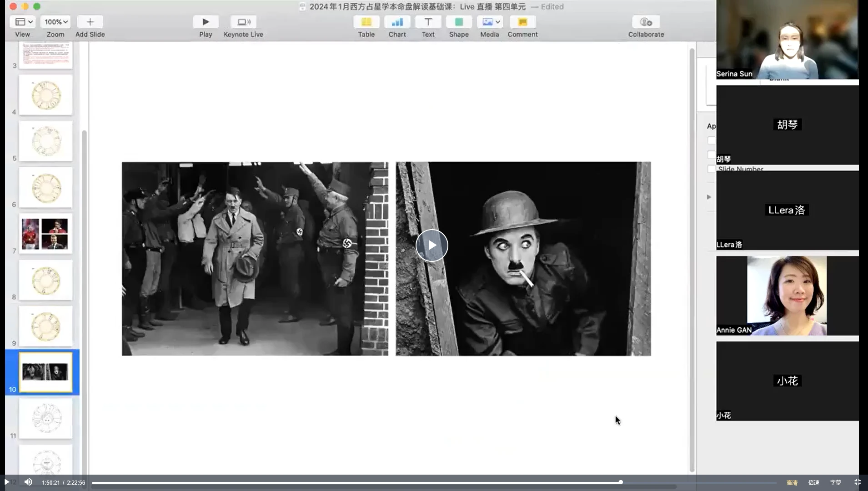Toggle the Slide Number checkbox
The width and height of the screenshot is (868, 491).
[711, 169]
